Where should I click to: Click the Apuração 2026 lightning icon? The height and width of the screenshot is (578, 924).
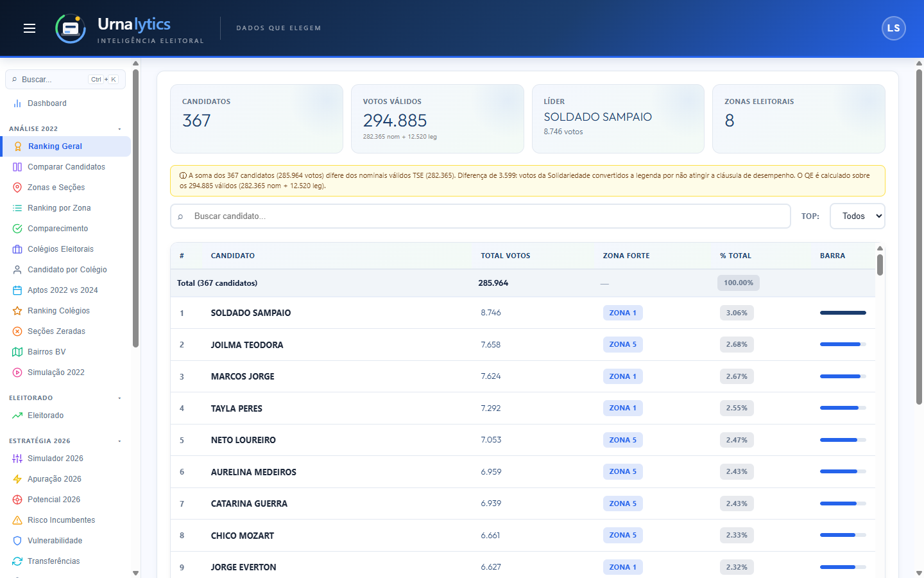pos(17,479)
